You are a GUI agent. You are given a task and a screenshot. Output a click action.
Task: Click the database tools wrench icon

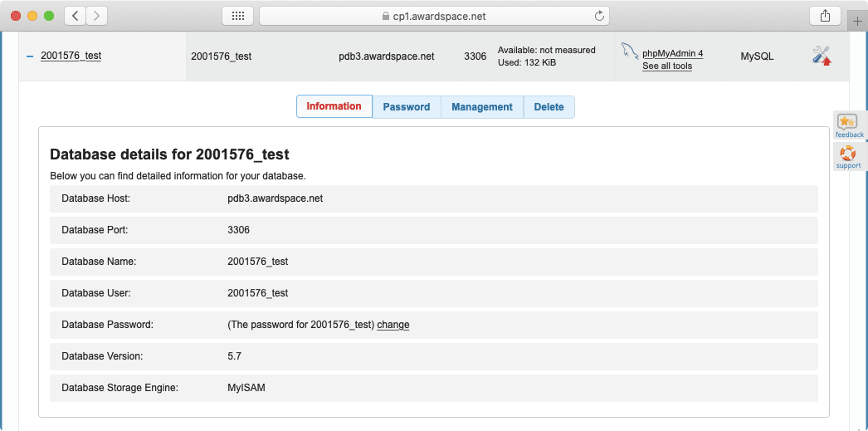coord(821,56)
